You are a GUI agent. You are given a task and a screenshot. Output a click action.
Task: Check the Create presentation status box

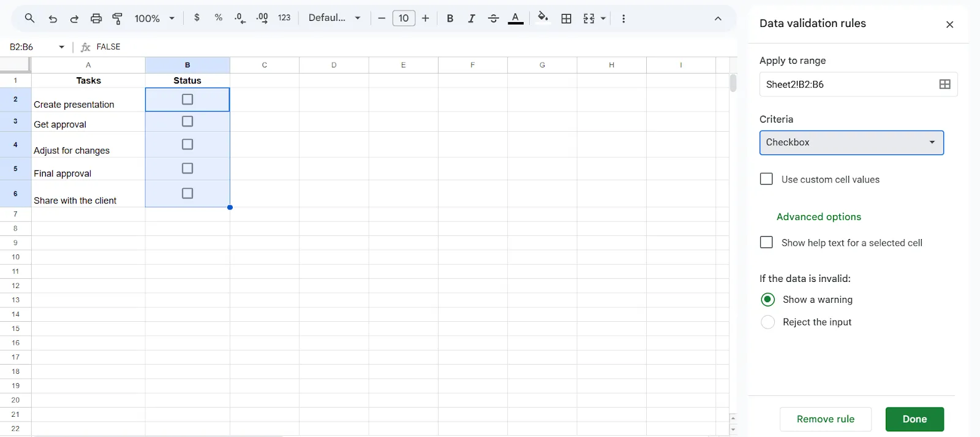click(187, 99)
